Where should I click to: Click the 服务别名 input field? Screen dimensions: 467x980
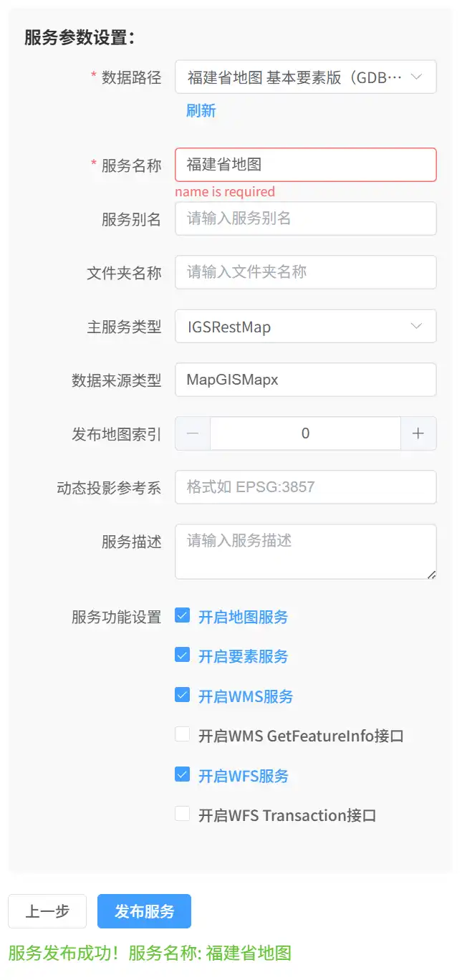[x=306, y=218]
